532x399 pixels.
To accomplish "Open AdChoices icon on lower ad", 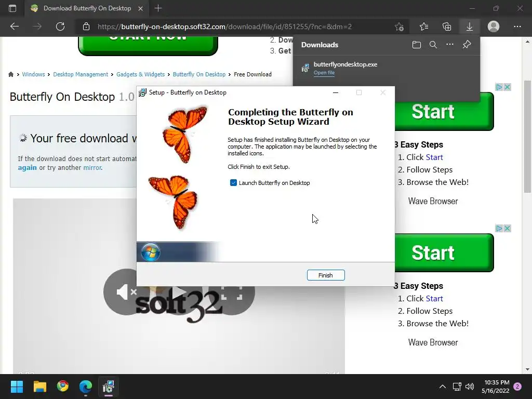I will [x=499, y=229].
